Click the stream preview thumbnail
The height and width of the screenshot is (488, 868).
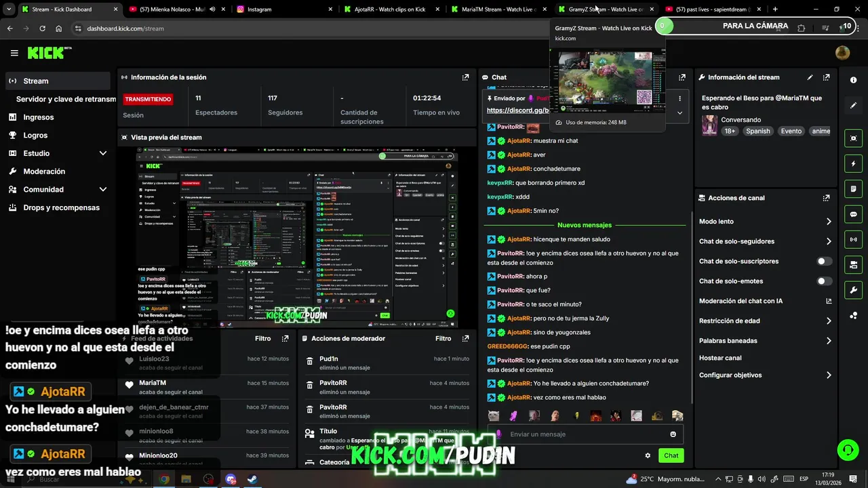click(296, 237)
